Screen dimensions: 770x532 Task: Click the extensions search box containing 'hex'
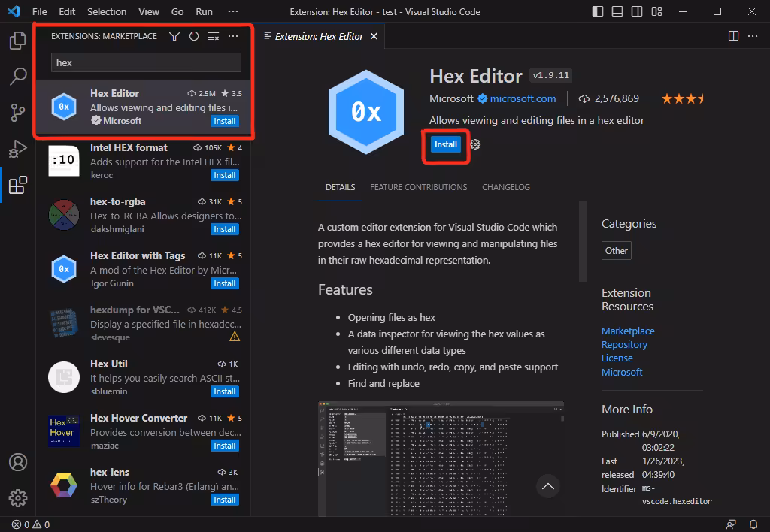coord(147,62)
